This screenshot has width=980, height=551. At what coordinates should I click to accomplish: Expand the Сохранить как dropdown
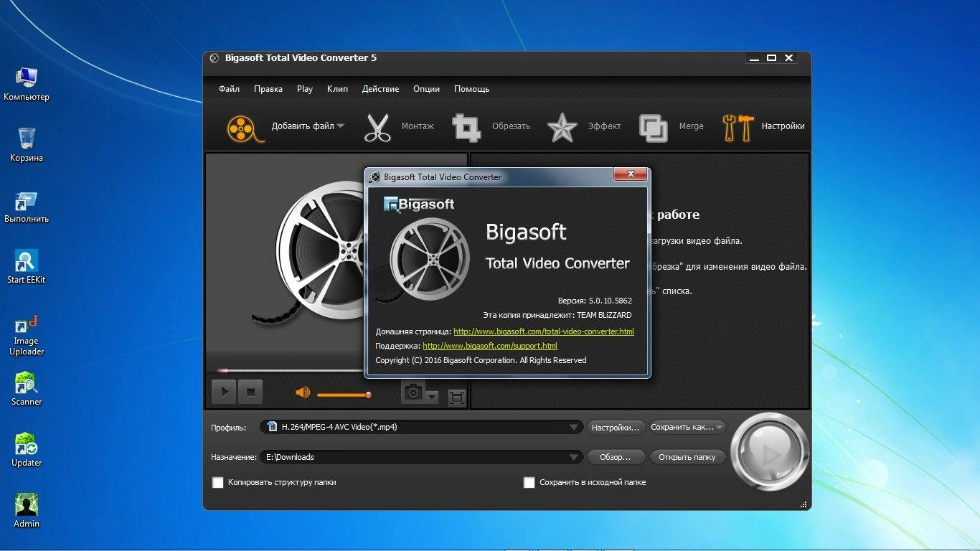[720, 427]
